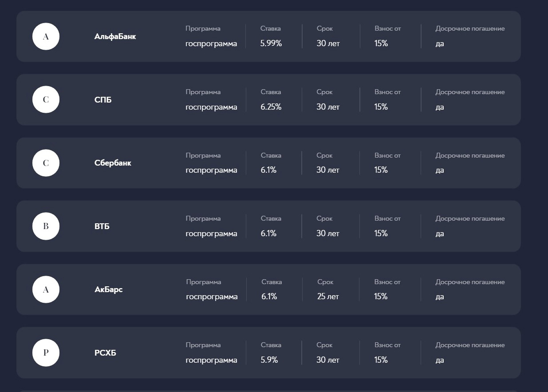Click the АкБарс bank name

[x=108, y=289]
